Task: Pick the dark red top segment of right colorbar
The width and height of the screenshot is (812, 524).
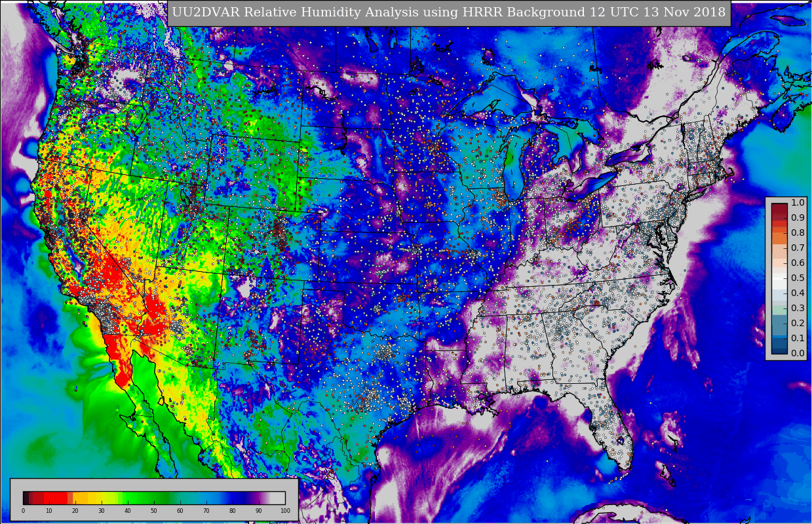Action: click(779, 210)
